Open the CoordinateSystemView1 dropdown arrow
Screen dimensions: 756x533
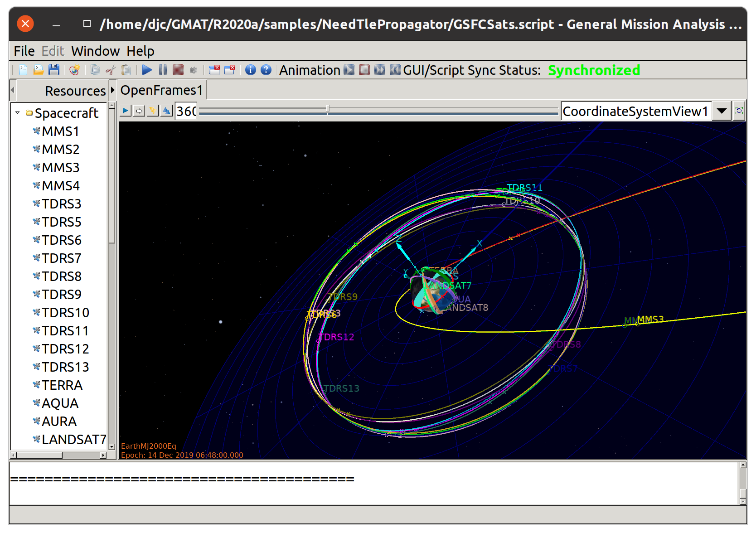click(x=722, y=111)
